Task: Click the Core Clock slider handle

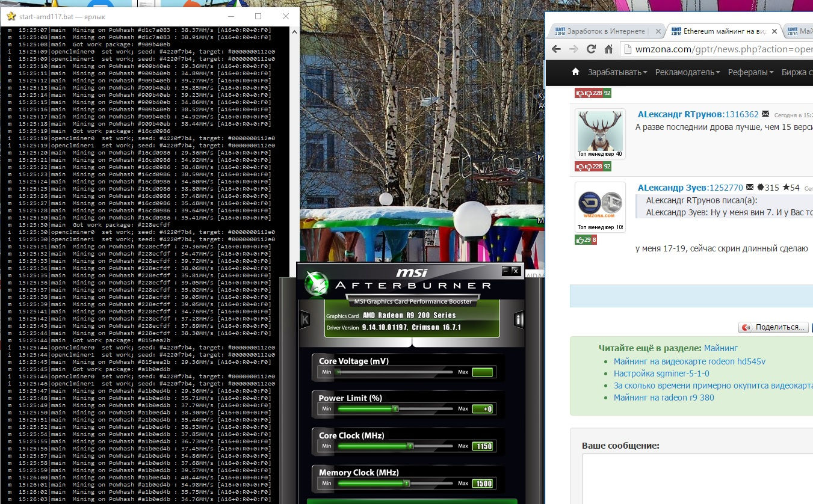Action: pos(410,446)
